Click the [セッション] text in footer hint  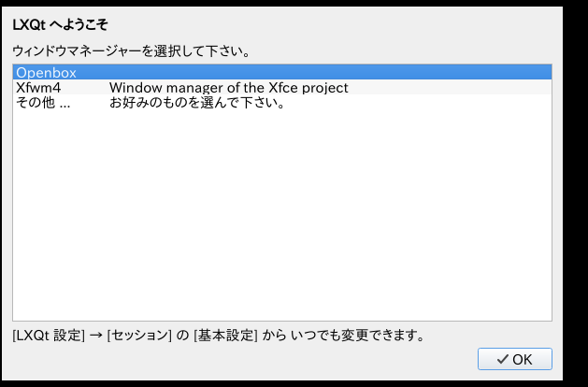pyautogui.click(x=142, y=334)
